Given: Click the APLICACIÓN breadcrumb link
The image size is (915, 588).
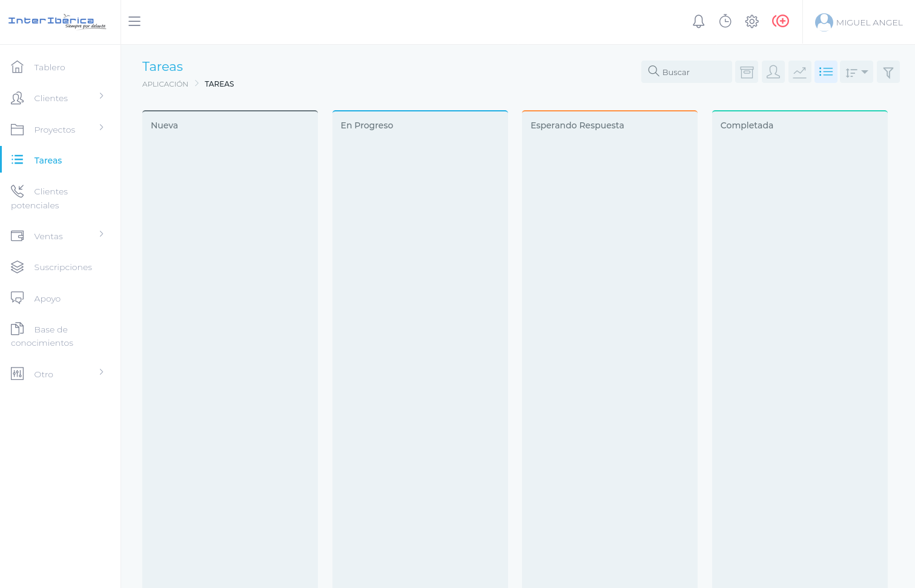Looking at the screenshot, I should 165,84.
